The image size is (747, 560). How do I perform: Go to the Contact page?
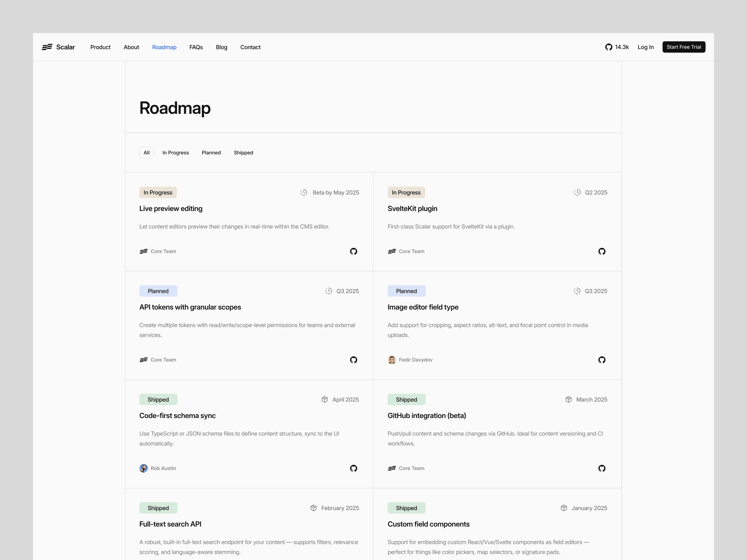(250, 47)
